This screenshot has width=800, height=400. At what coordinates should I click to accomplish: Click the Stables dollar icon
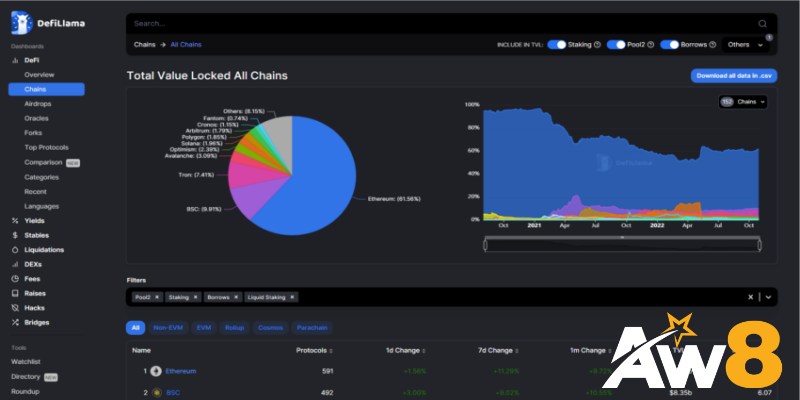15,235
